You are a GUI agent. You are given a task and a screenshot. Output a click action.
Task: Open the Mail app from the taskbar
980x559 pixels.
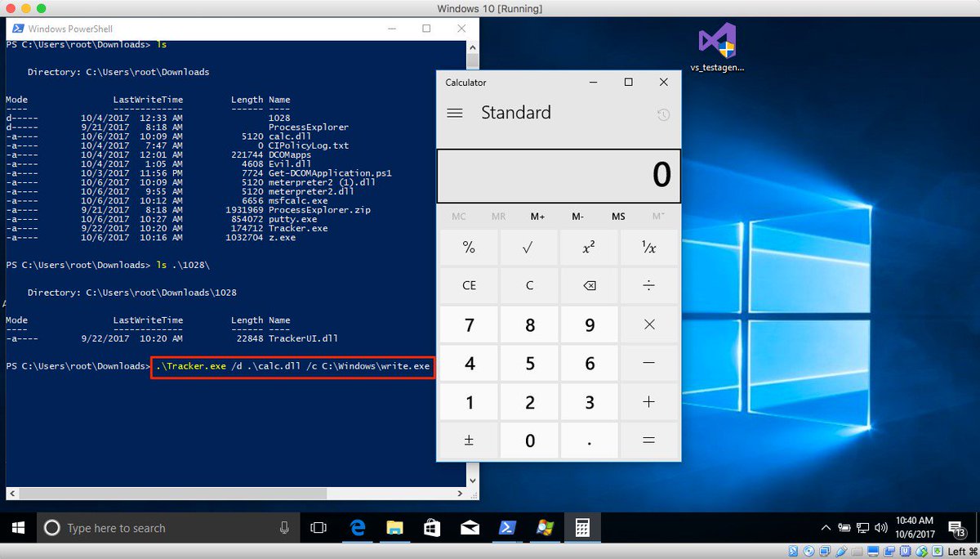470,528
